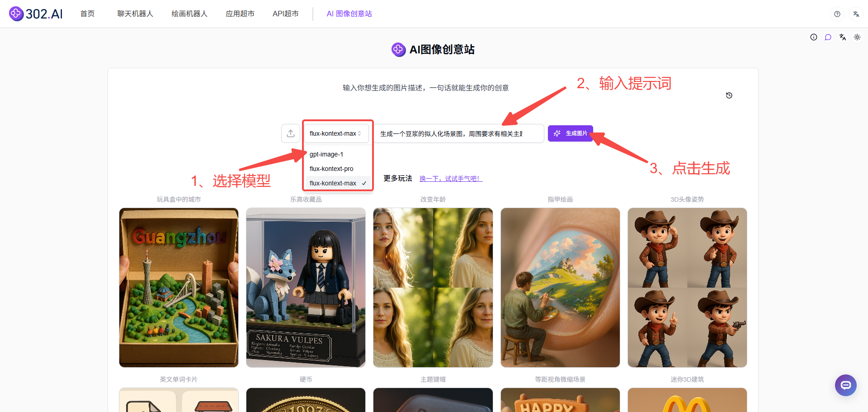The image size is (868, 412).
Task: Open the info circle icon
Action: tap(813, 38)
